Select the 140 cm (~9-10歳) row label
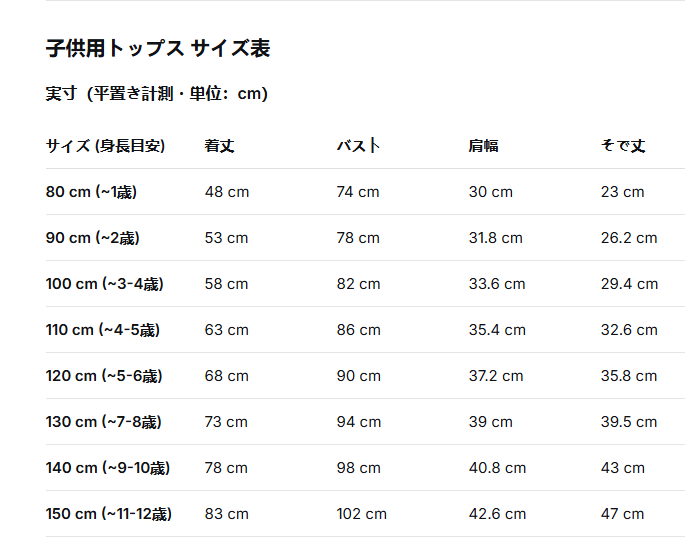Viewport: 685px width, 545px height. pos(108,468)
